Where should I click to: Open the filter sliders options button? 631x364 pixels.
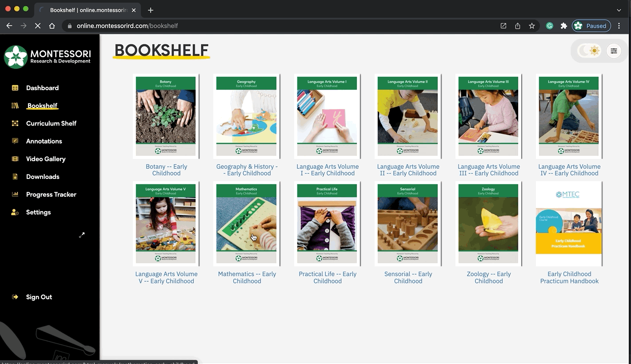[614, 51]
